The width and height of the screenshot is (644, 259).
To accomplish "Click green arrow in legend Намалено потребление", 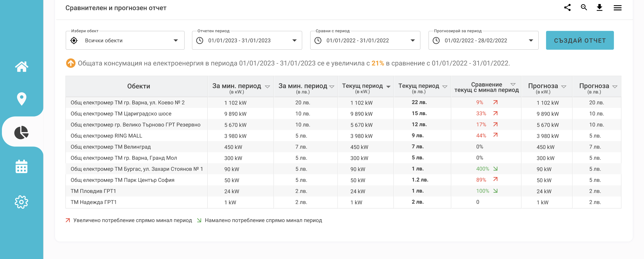I will tap(199, 220).
